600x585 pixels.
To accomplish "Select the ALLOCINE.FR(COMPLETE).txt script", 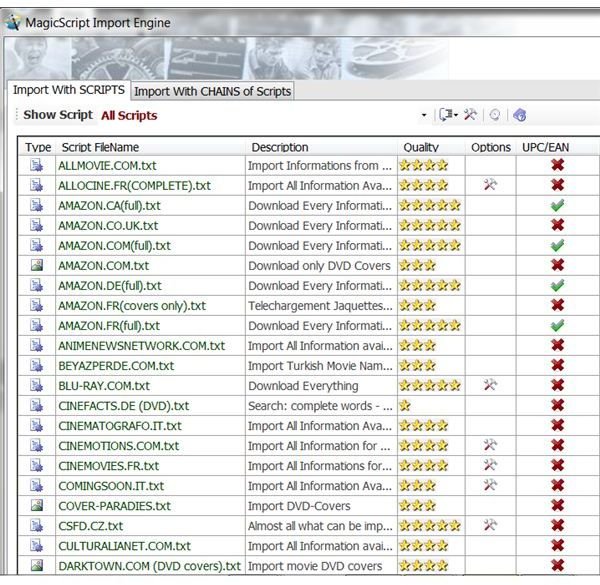I will click(x=134, y=186).
